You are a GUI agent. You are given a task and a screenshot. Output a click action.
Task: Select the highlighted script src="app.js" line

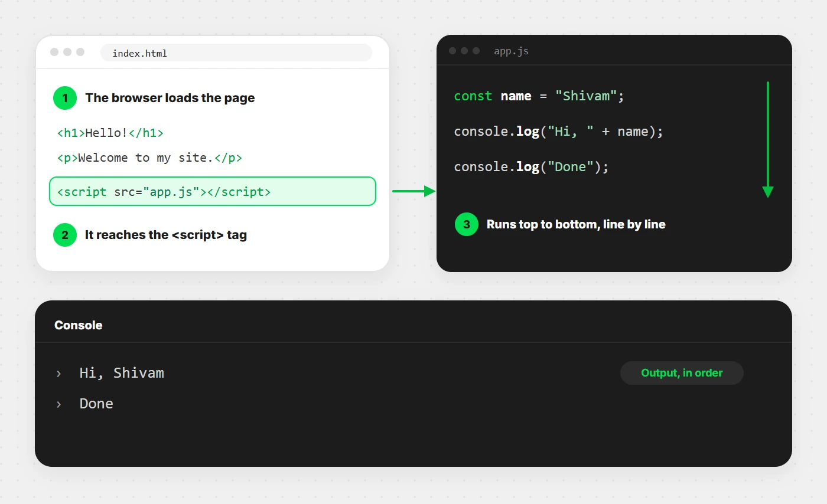213,191
